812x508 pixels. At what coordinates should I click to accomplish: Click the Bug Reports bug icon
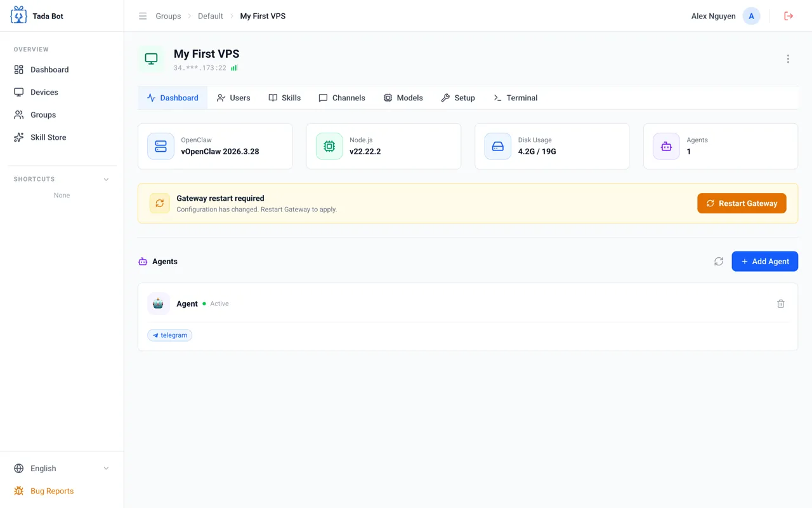coord(19,491)
